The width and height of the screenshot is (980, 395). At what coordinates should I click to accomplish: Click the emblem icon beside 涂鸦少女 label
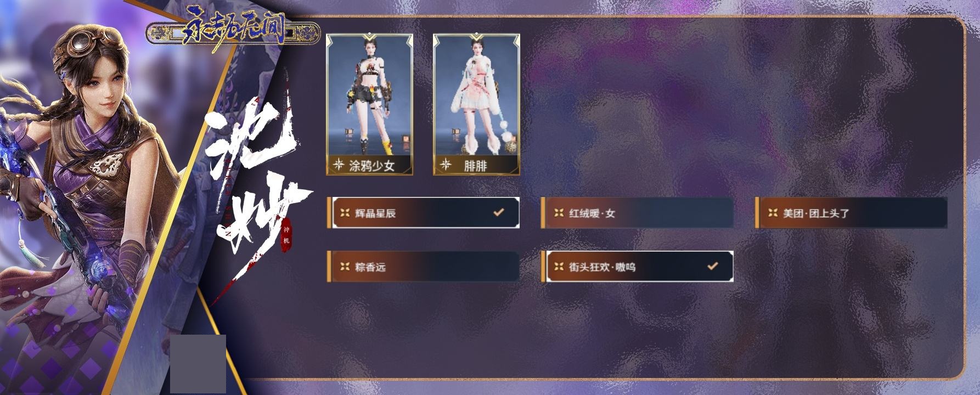339,164
